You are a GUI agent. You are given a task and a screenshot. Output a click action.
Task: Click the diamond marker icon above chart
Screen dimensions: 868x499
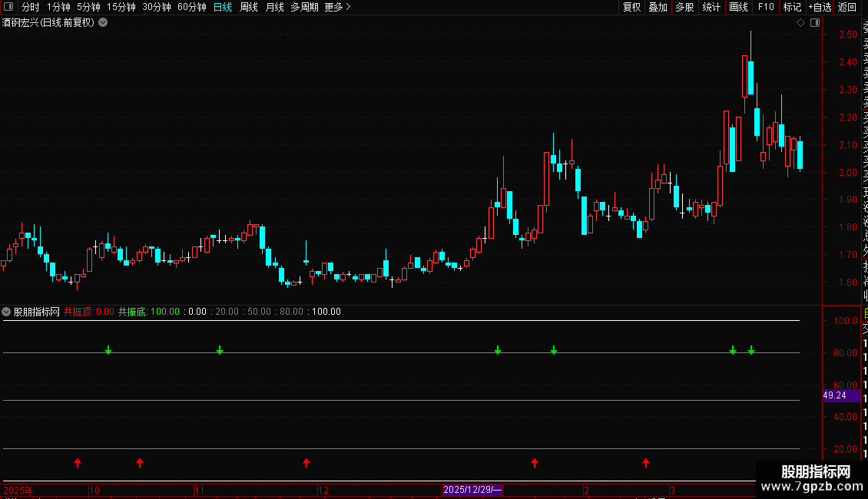pyautogui.click(x=800, y=23)
